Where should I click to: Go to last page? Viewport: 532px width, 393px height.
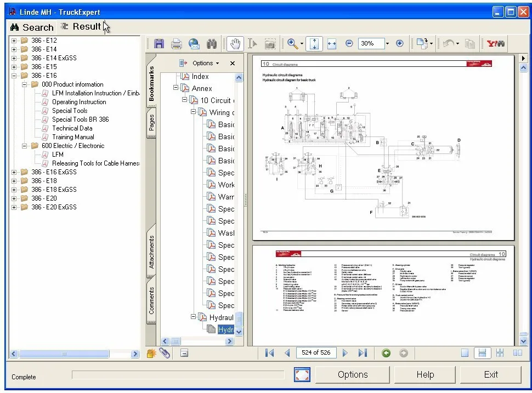tap(363, 353)
